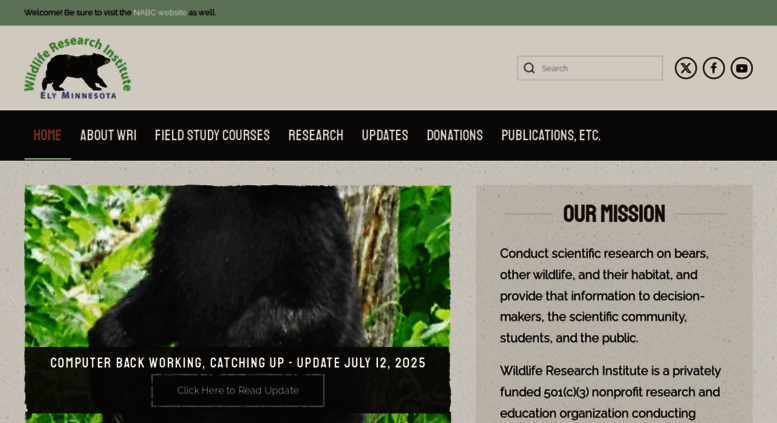Click the Ely Minnesota text under logo
The width and height of the screenshot is (777, 423).
click(78, 95)
